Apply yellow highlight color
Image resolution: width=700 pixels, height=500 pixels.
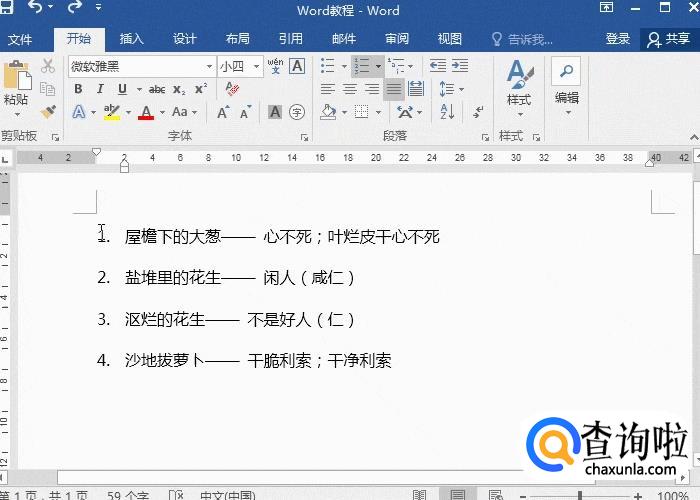click(x=112, y=112)
